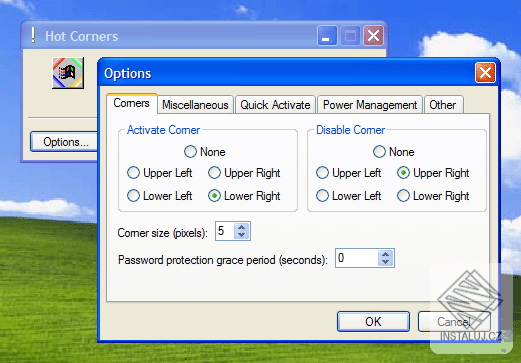This screenshot has width=521, height=363.
Task: Click into the corner size field
Action: pos(225,231)
